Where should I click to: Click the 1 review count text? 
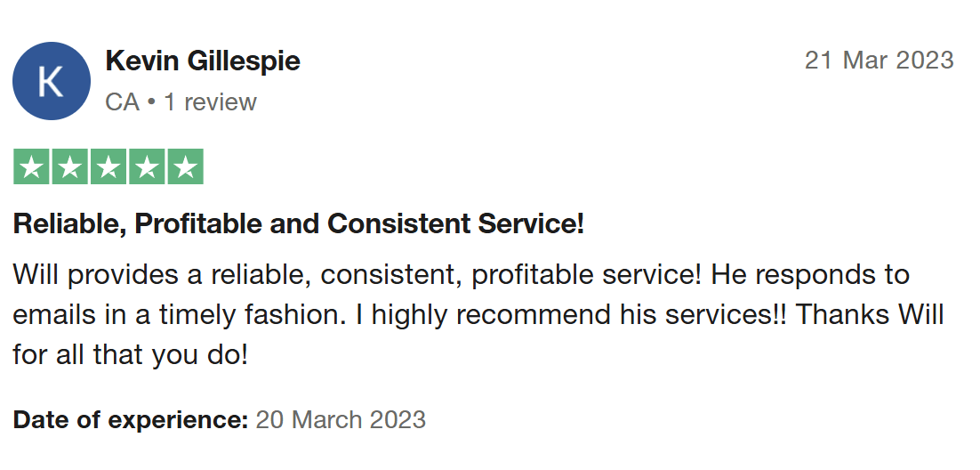coord(210,102)
